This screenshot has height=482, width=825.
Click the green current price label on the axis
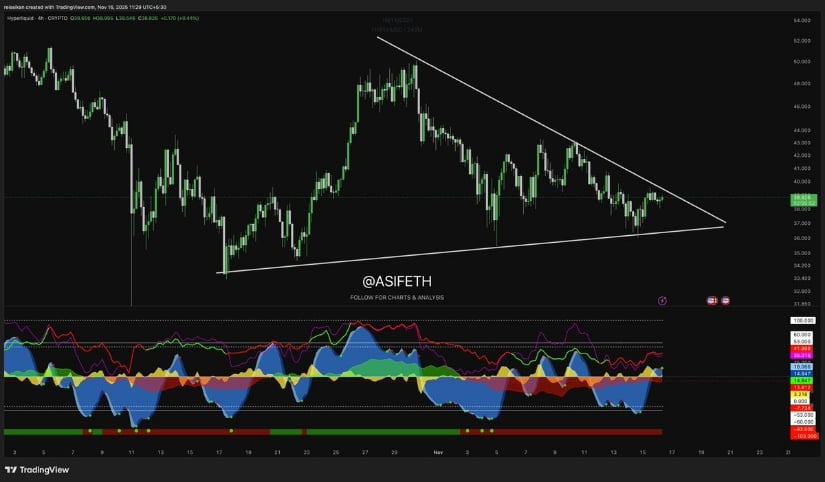click(x=800, y=198)
